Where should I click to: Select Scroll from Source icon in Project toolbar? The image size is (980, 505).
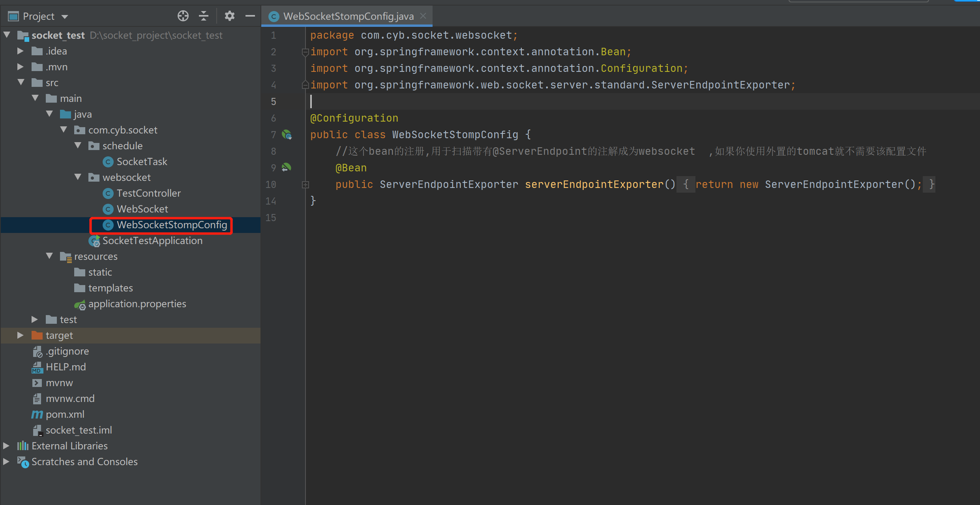tap(183, 16)
